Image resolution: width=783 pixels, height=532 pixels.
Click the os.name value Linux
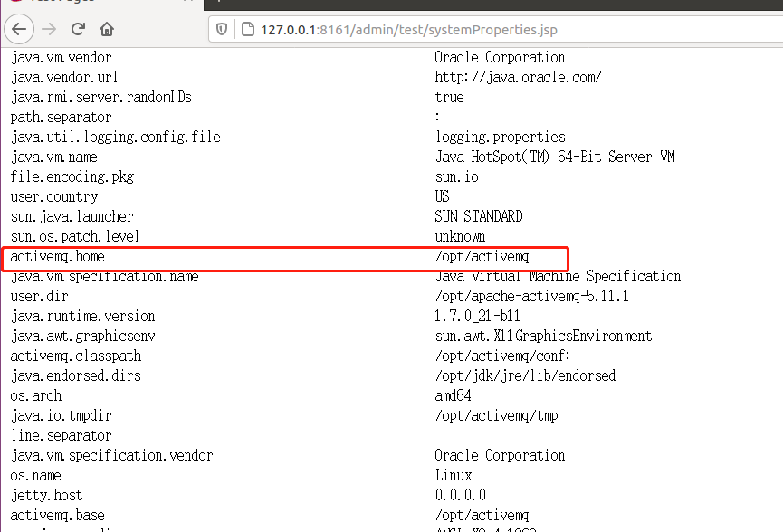(454, 476)
